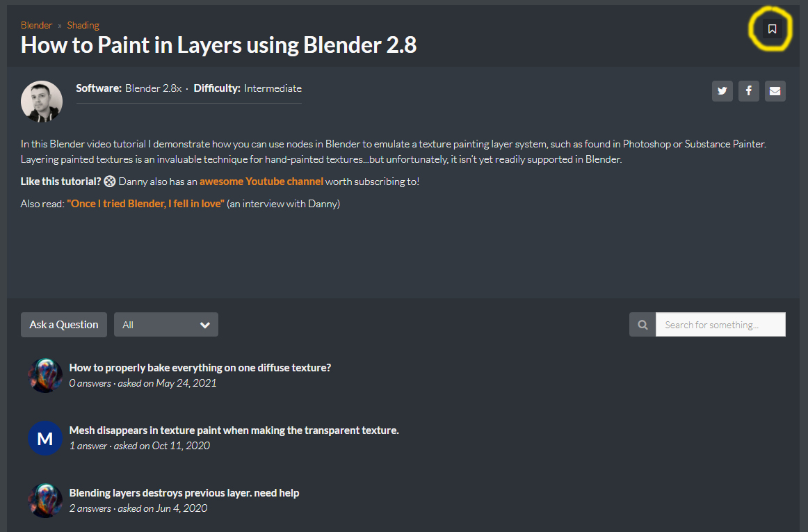This screenshot has width=808, height=532.
Task: Click the "Intermediate" difficulty value
Action: pos(273,89)
